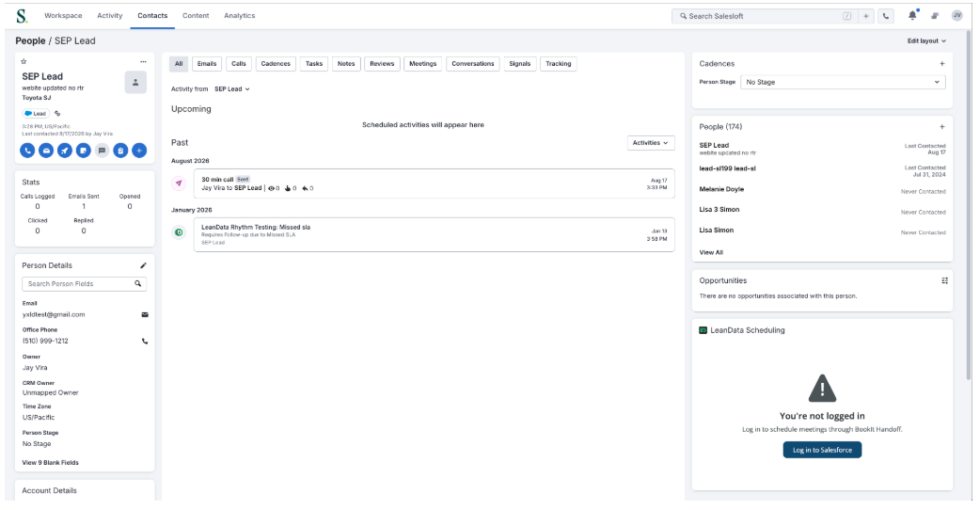Open the Content nav item
The image size is (980, 510).
click(196, 16)
